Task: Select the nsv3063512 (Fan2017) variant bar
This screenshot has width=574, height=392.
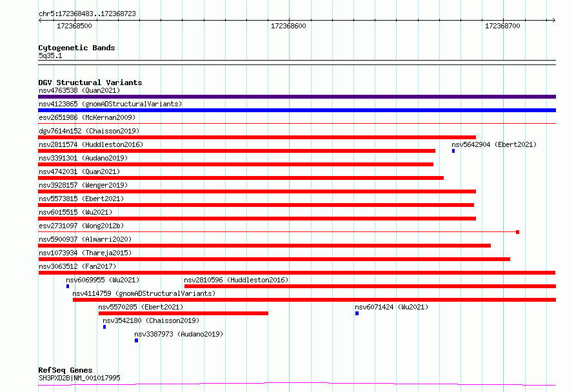Action: click(297, 273)
